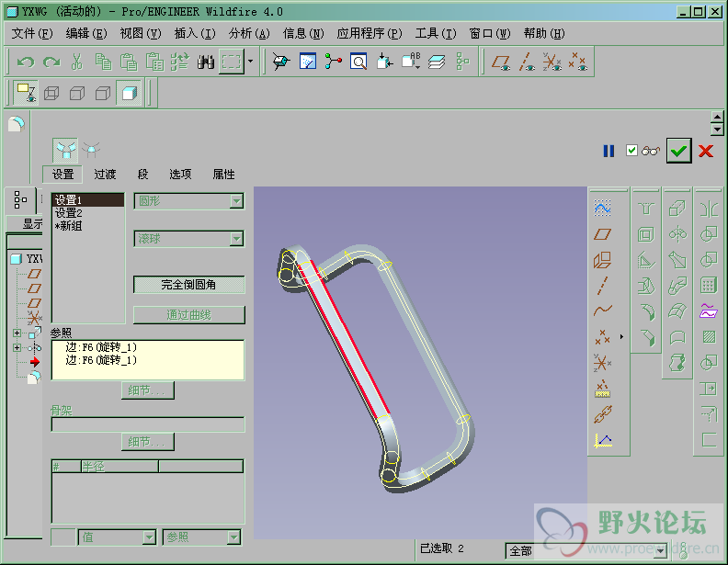Image resolution: width=728 pixels, height=565 pixels.
Task: Click the datum coordinate system tool
Action: coord(602,362)
